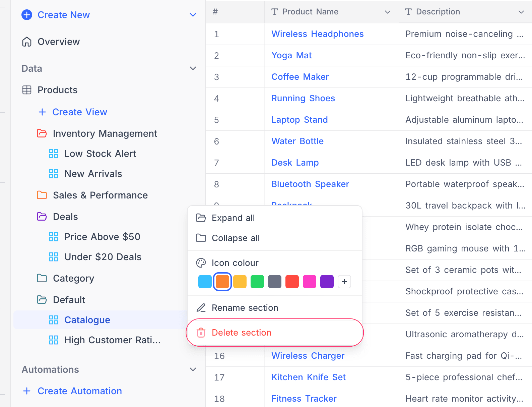
Task: Click the Overview home icon
Action: tap(27, 42)
